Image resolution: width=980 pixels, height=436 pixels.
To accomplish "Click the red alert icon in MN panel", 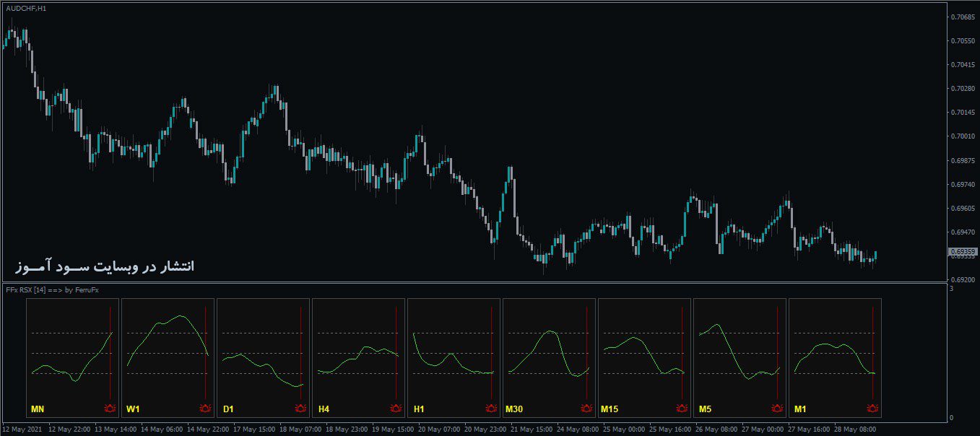I will coord(110,409).
